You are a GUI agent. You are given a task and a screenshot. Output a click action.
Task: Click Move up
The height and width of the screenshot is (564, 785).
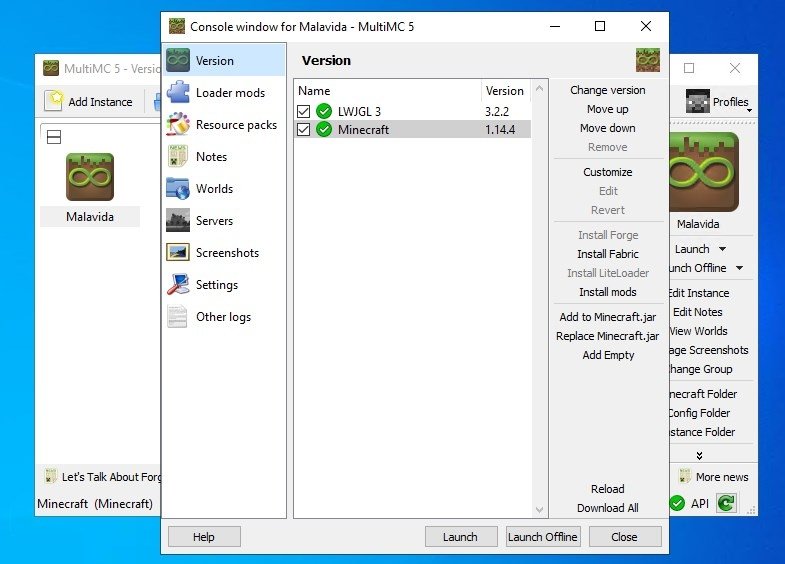pyautogui.click(x=608, y=109)
